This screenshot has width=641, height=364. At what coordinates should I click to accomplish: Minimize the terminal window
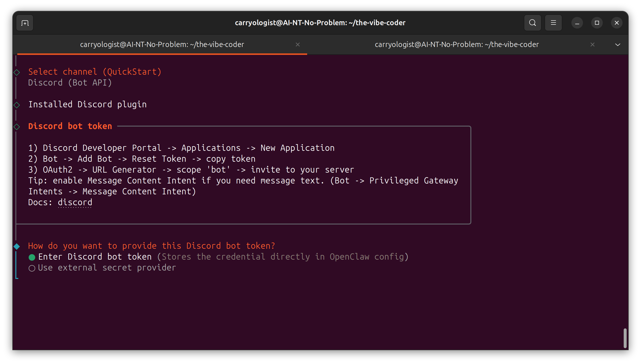(577, 23)
